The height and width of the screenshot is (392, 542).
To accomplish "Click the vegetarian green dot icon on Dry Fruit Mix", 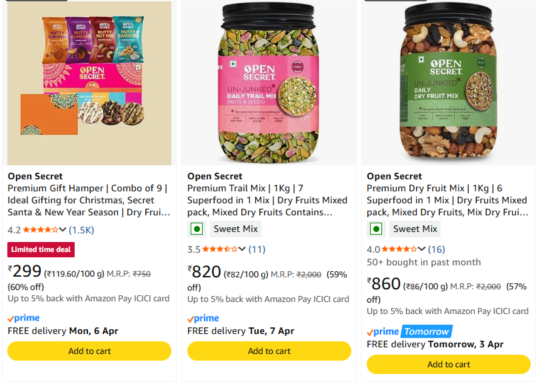I will pos(376,229).
